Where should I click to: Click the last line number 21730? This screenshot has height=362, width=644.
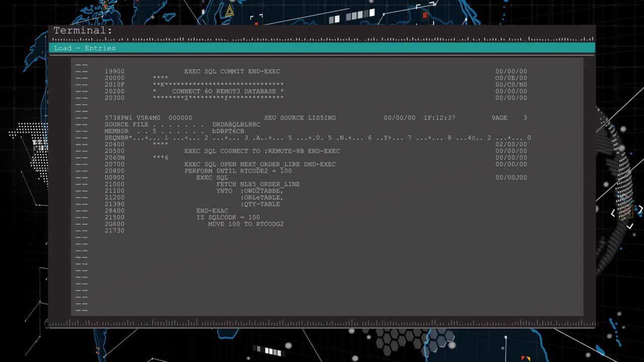coord(115,230)
